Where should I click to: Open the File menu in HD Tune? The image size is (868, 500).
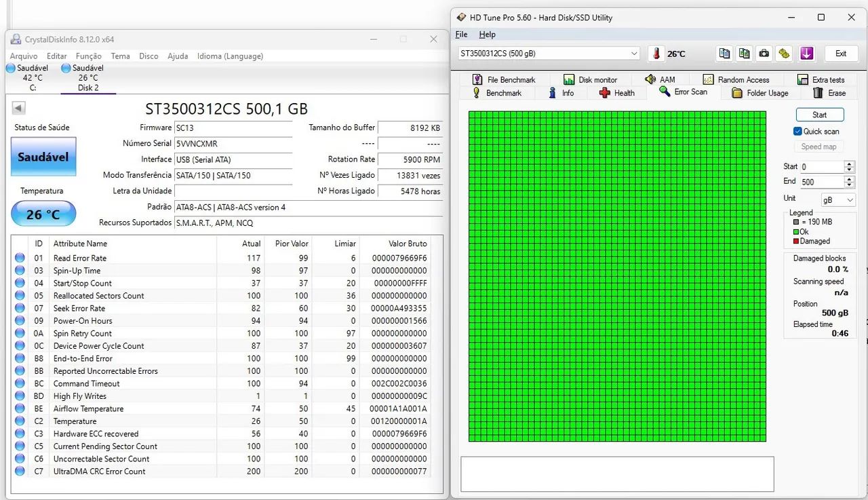[461, 35]
